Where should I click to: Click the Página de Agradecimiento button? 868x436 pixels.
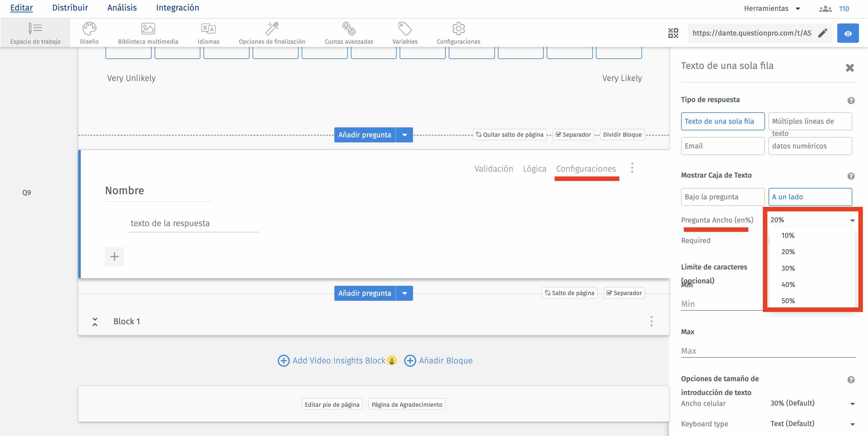click(x=407, y=404)
